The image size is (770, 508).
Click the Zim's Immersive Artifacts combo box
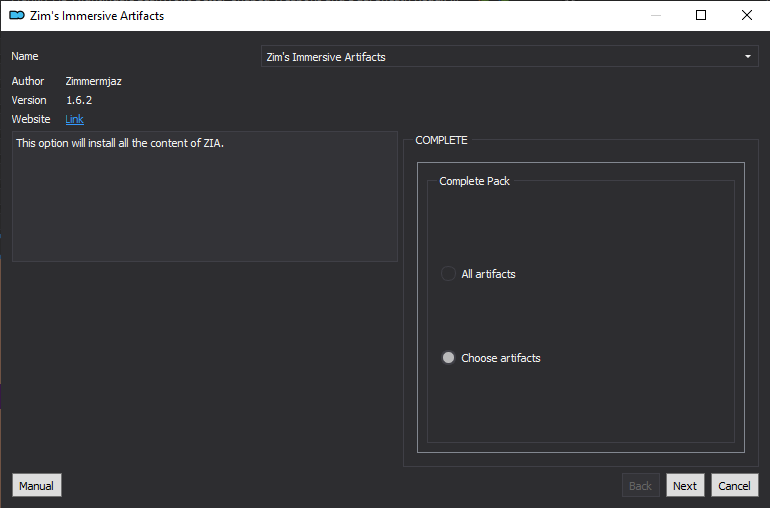coord(509,56)
